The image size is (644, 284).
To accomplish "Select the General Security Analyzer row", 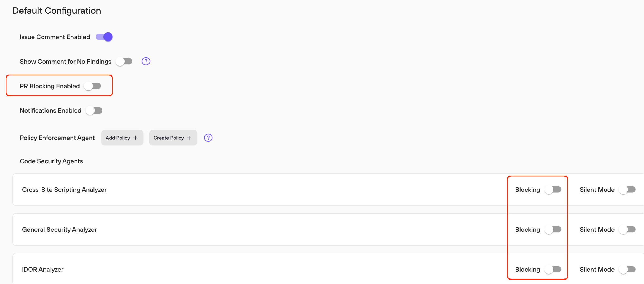I will click(328, 230).
